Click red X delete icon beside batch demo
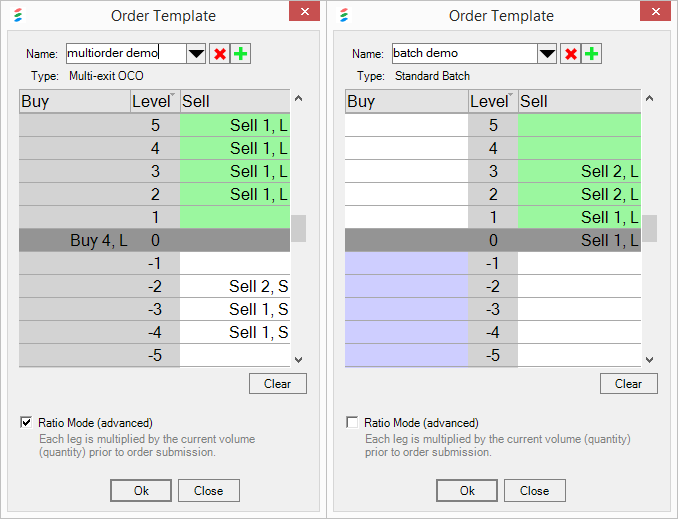Viewport: 680px width, 519px height. (x=571, y=54)
